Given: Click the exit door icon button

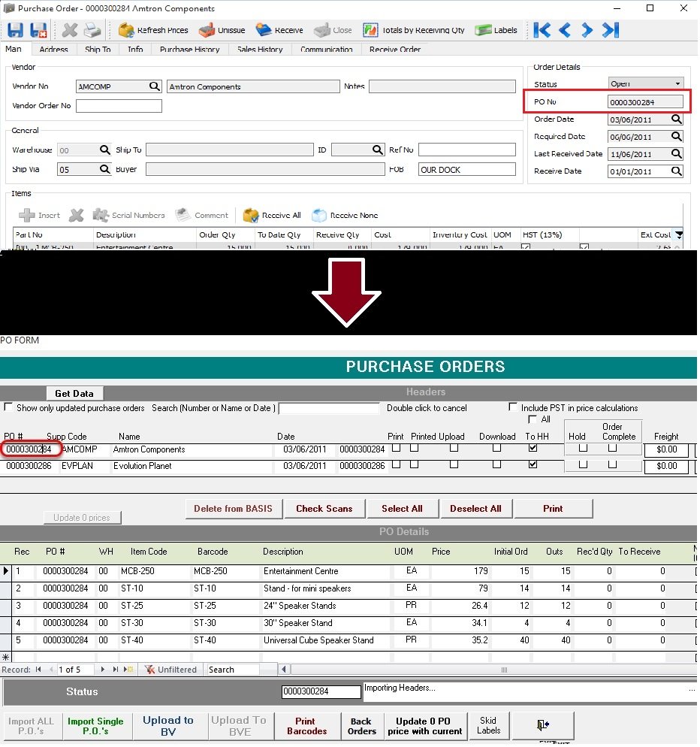Looking at the screenshot, I should tap(543, 726).
